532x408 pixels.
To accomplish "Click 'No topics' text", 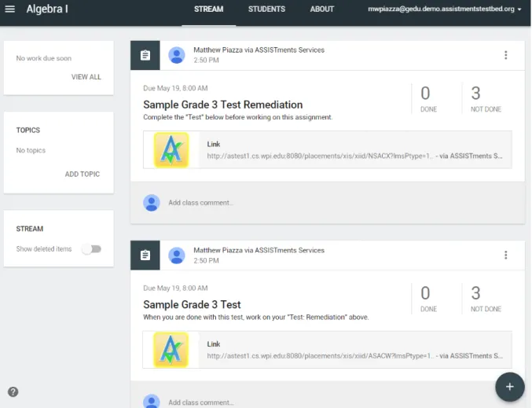I will 31,150.
